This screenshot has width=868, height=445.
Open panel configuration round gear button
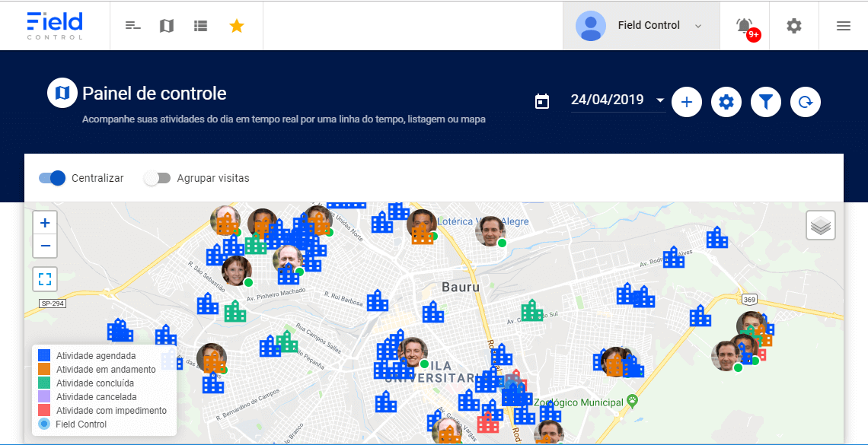(x=726, y=102)
